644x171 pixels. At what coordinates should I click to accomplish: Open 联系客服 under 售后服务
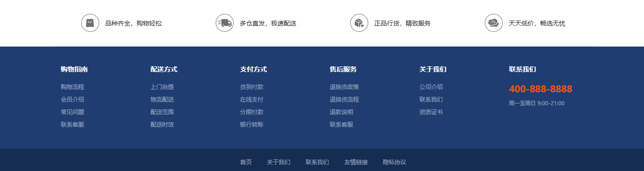pyautogui.click(x=342, y=124)
